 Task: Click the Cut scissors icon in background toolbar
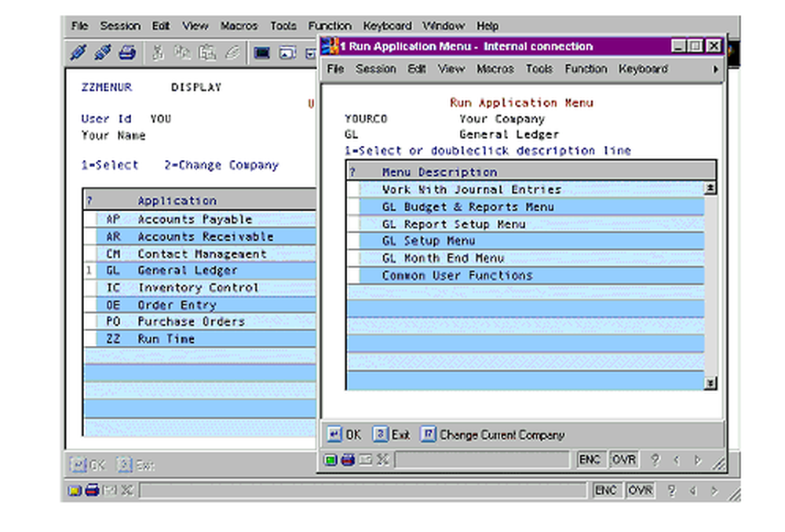coord(158,52)
